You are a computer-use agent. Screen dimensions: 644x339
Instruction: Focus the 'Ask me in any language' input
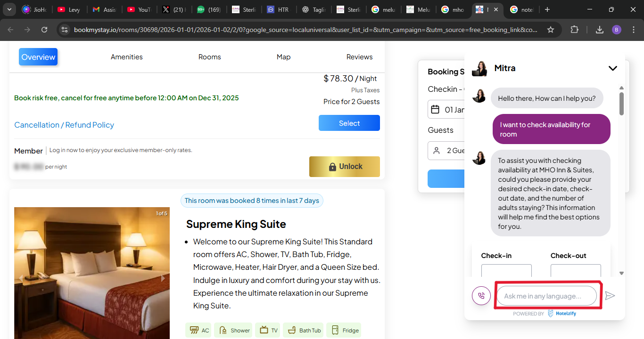point(547,296)
